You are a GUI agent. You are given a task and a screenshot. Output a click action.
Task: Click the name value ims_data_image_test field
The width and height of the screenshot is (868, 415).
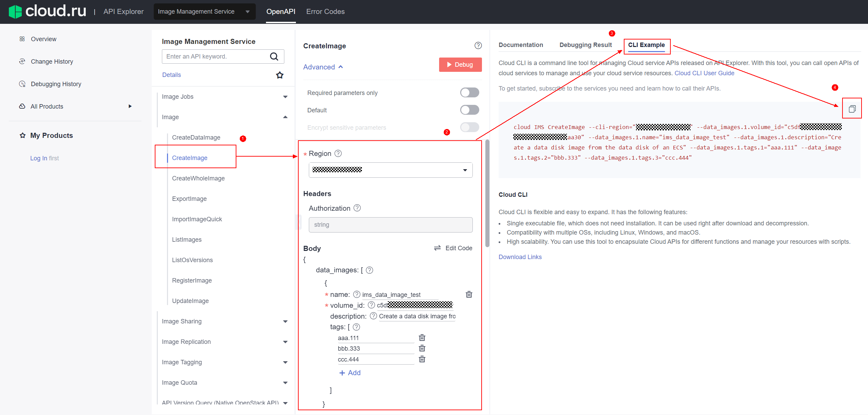pyautogui.click(x=400, y=295)
